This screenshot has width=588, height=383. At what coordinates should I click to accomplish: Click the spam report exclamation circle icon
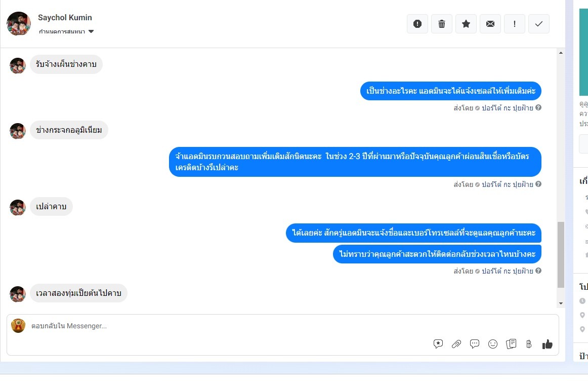[x=417, y=24]
